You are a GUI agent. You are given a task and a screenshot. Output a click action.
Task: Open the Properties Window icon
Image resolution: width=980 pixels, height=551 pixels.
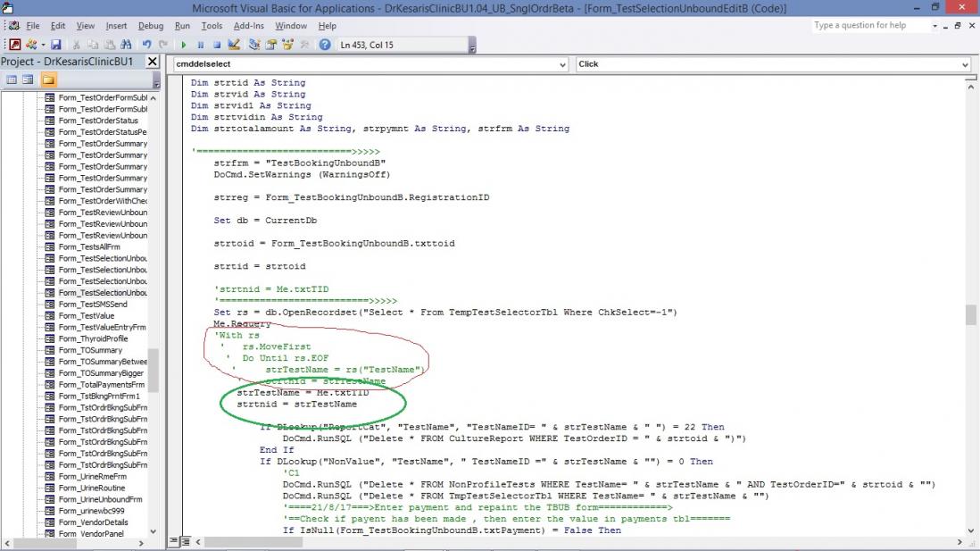click(271, 45)
